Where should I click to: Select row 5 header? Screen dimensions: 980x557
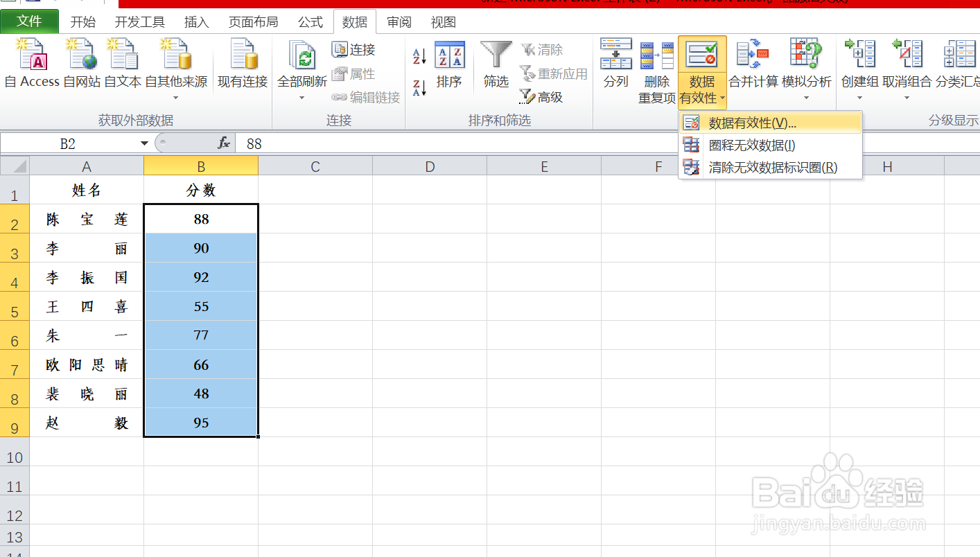click(x=15, y=306)
